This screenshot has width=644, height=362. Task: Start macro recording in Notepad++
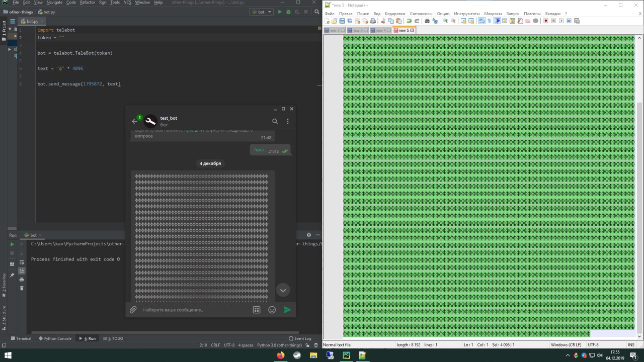click(546, 21)
